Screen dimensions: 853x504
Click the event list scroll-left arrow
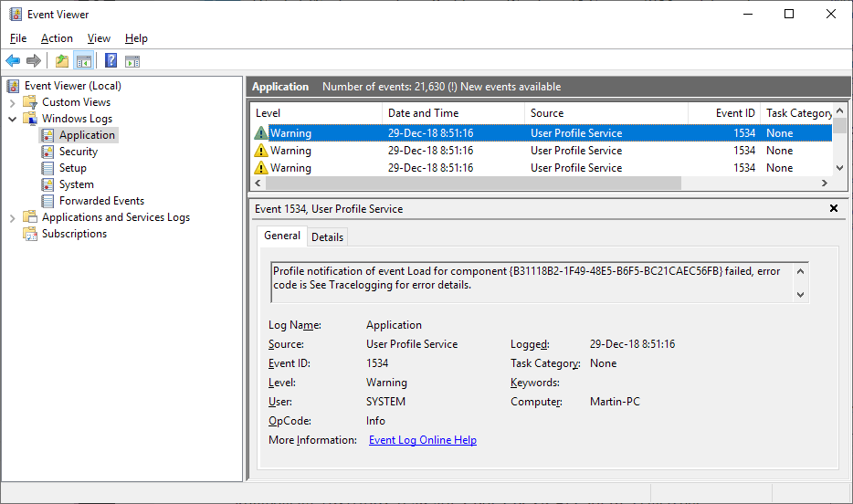pyautogui.click(x=258, y=184)
